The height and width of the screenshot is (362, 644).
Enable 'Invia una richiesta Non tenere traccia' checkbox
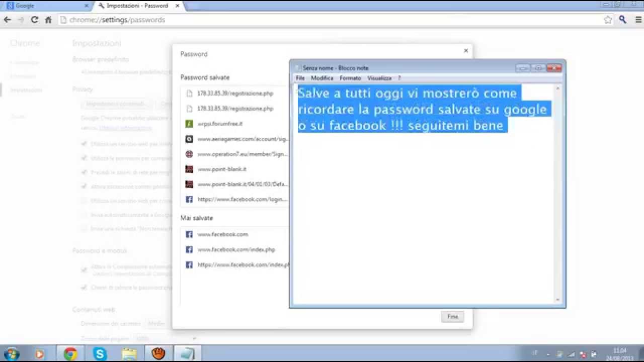[84, 229]
